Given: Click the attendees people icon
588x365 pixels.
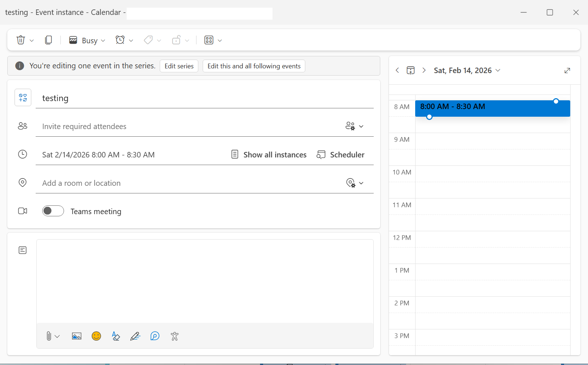Looking at the screenshot, I should point(23,126).
